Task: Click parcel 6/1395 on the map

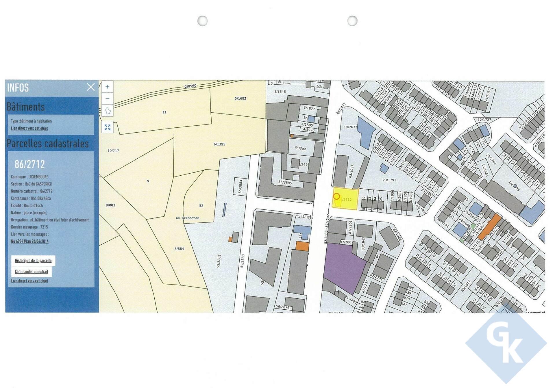Action: [x=219, y=144]
